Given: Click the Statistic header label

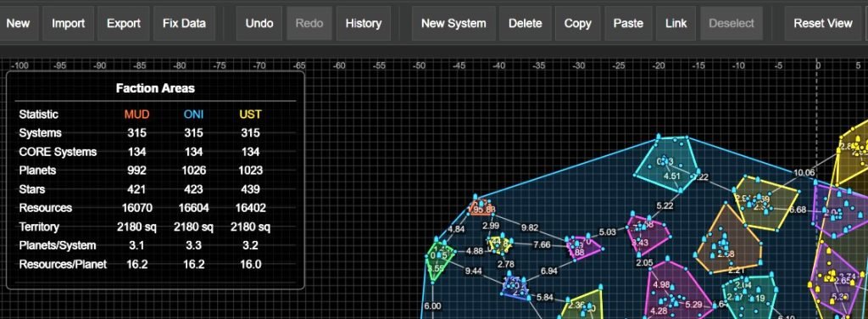Looking at the screenshot, I should pos(38,115).
